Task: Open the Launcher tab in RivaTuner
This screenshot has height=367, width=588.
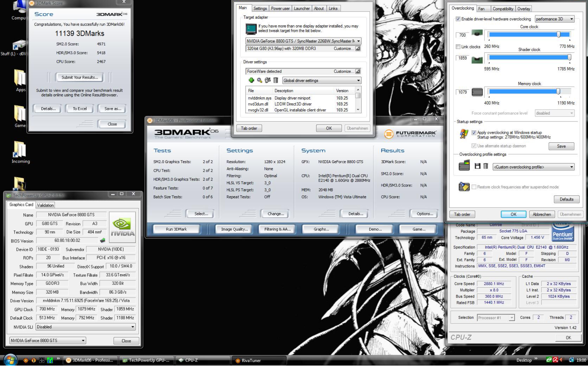Action: (302, 8)
